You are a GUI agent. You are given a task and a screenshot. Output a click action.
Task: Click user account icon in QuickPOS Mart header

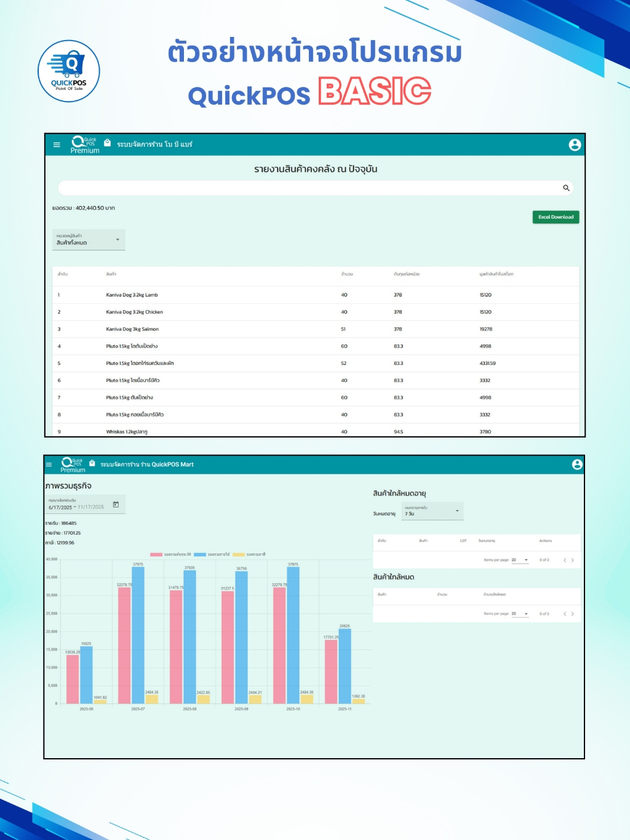577,465
